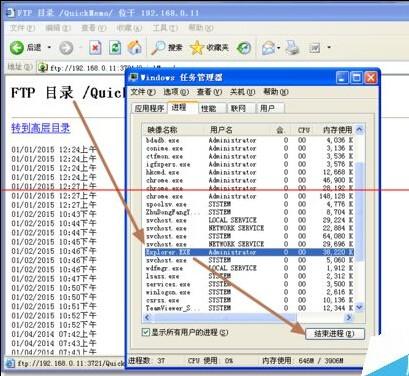Follow the 转到高层目录 link

tap(41, 128)
